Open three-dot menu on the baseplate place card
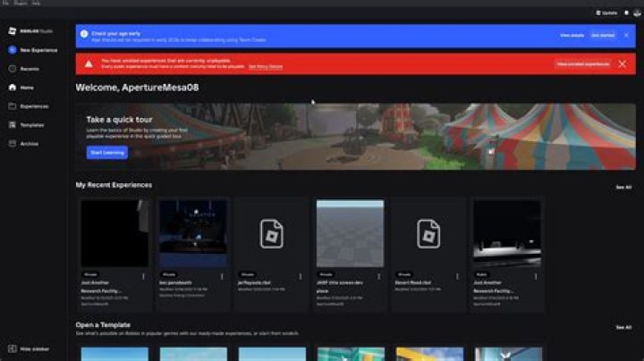The height and width of the screenshot is (361, 644). pyautogui.click(x=377, y=275)
